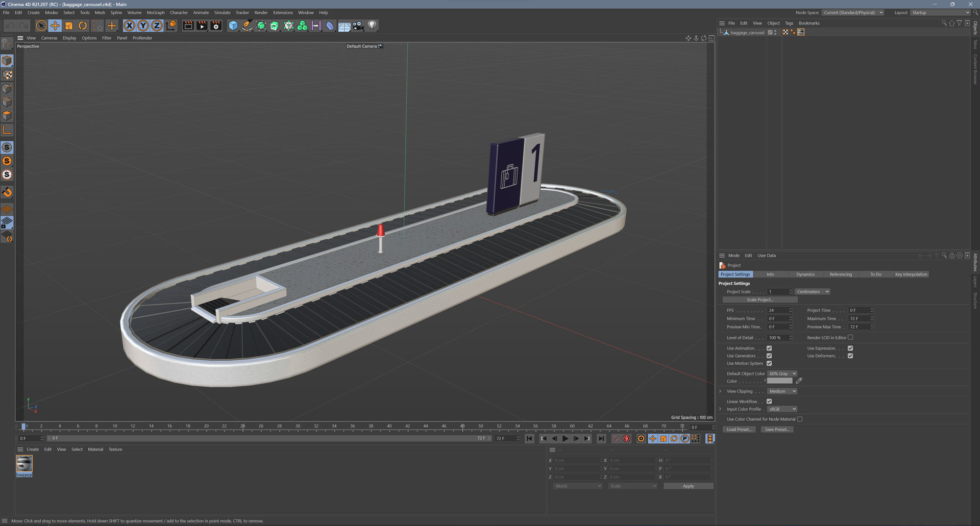Uncheck Use Expression checkbox
This screenshot has width=980, height=526.
[x=850, y=348]
